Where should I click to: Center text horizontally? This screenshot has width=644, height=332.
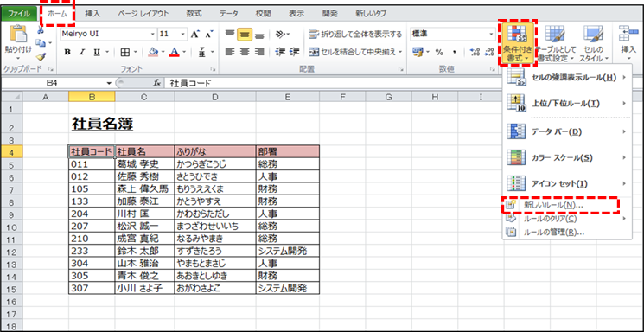pos(245,52)
